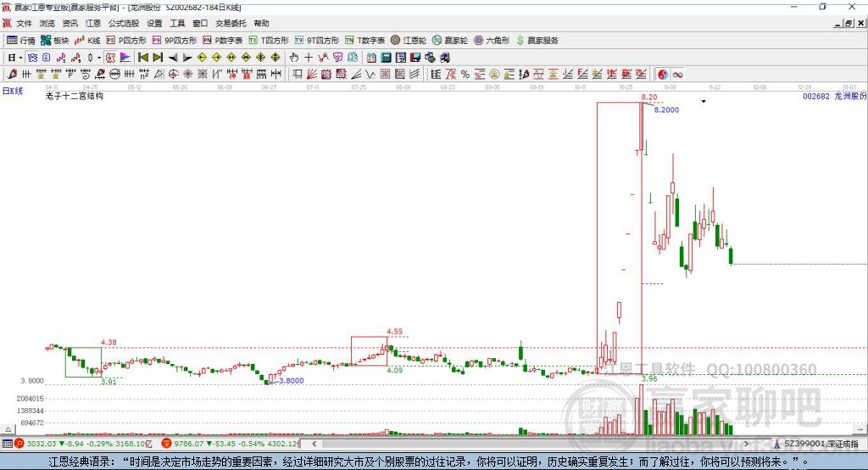Open the 板块 sector view
The height and width of the screenshot is (470, 868).
(55, 41)
